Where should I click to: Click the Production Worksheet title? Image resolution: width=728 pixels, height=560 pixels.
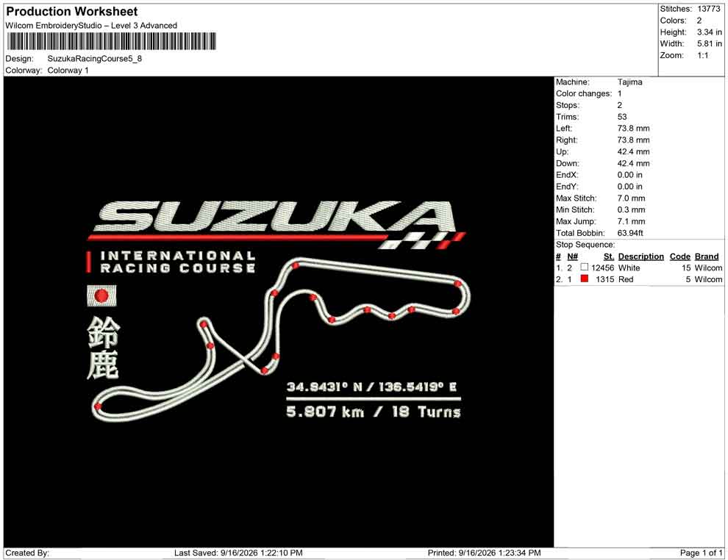pyautogui.click(x=72, y=12)
